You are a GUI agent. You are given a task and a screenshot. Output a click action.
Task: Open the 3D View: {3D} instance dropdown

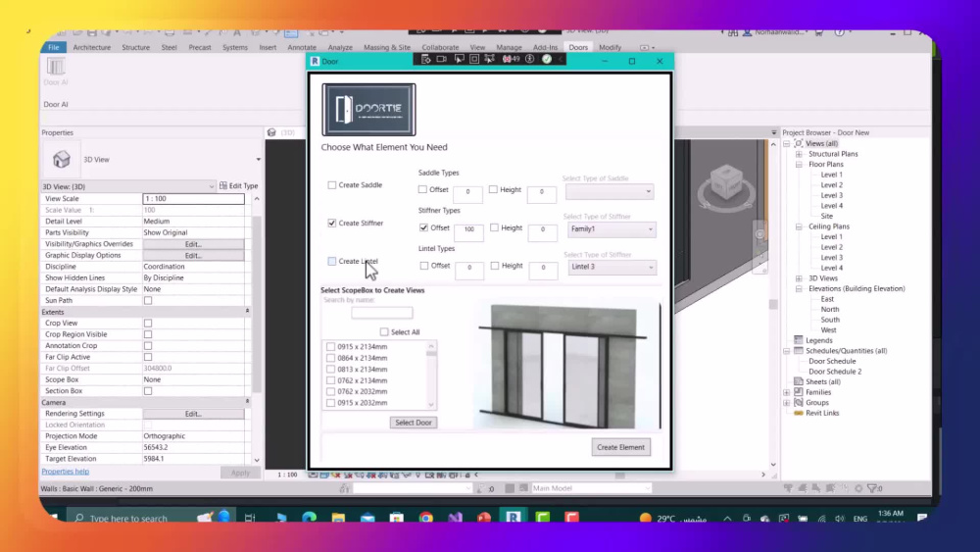(x=128, y=186)
